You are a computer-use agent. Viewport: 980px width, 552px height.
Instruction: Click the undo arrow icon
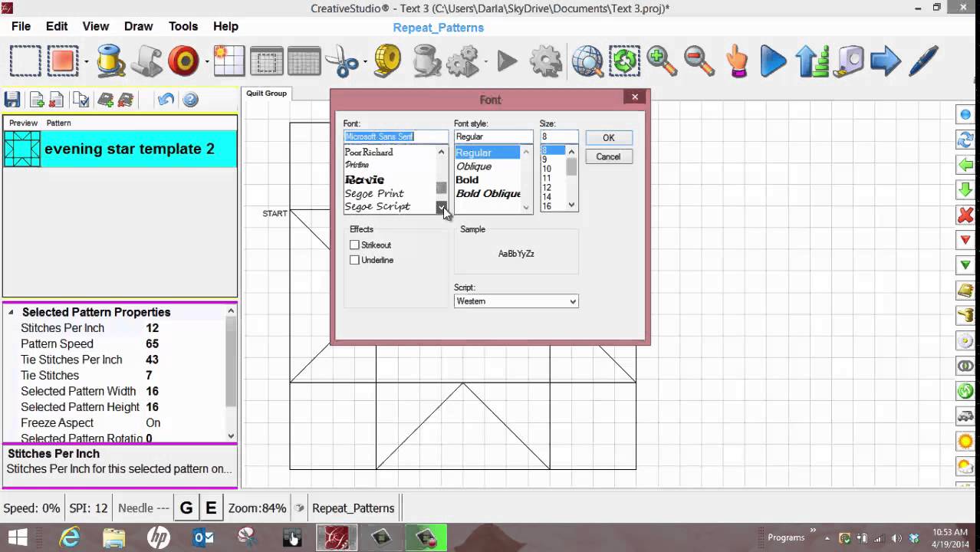[166, 100]
